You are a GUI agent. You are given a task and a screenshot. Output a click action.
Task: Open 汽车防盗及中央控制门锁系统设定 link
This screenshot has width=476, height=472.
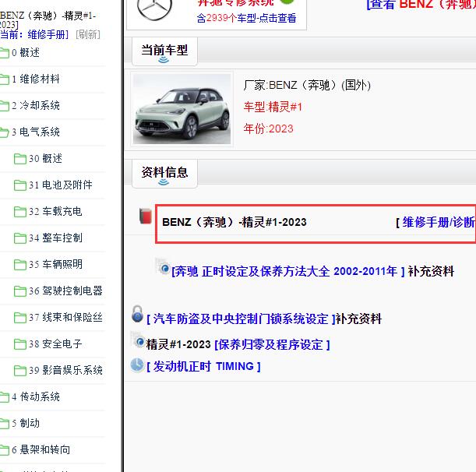pos(241,319)
